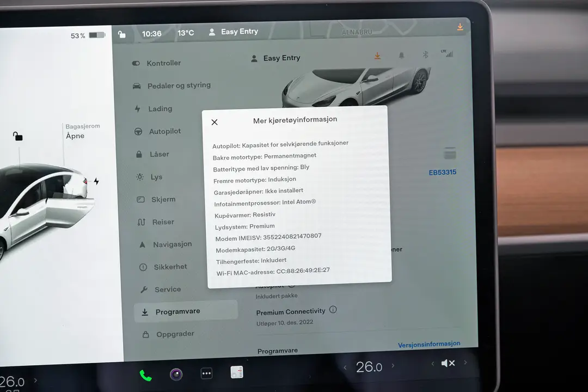
Task: Decrease passenger temperature with left chevron
Action: click(345, 367)
